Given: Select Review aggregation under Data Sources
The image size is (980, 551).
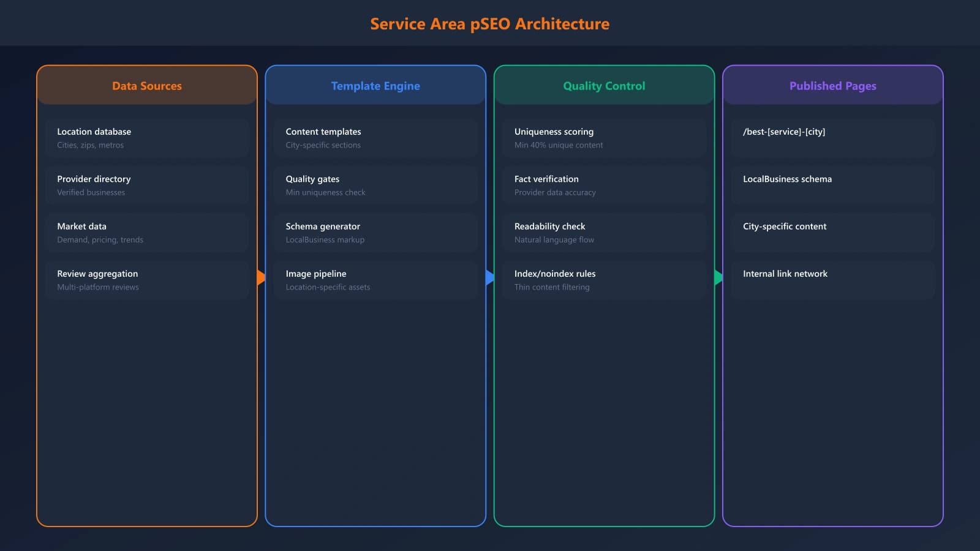Looking at the screenshot, I should pyautogui.click(x=147, y=279).
